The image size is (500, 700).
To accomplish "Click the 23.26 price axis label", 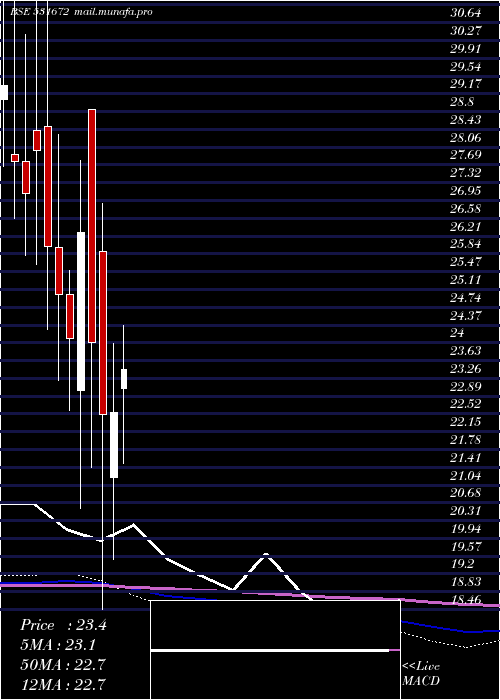I will click(466, 368).
